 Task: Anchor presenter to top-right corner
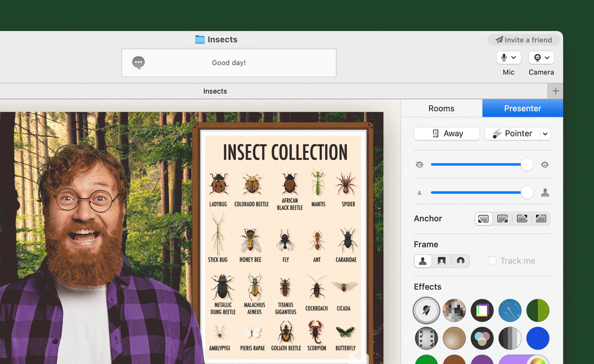(522, 219)
